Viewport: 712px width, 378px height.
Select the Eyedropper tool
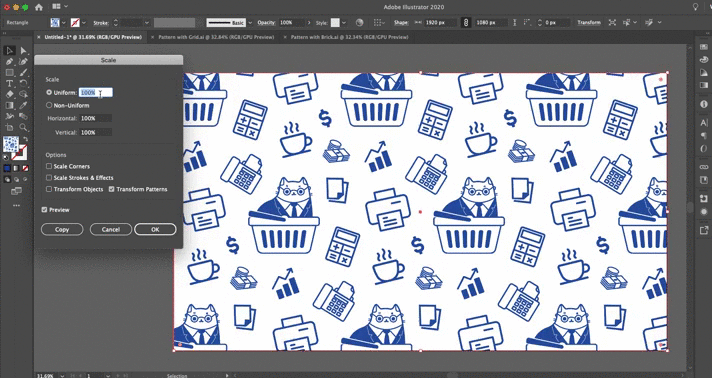24,105
